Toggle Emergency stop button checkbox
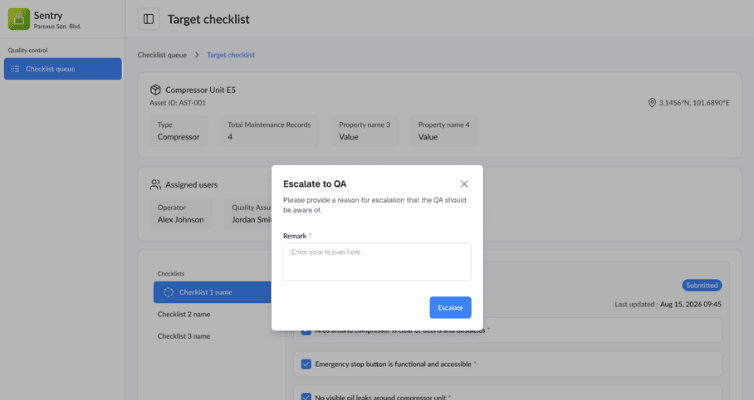The width and height of the screenshot is (754, 400). [306, 364]
